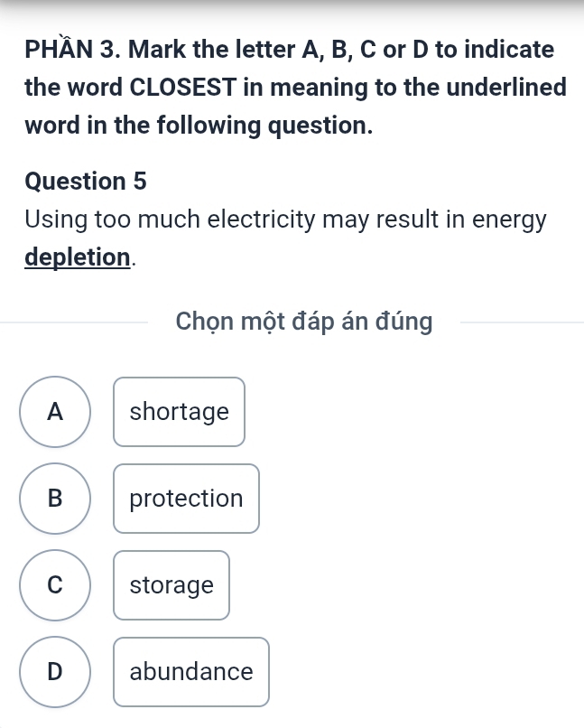Click the phrase 'Mark the letter'

[x=217, y=49]
